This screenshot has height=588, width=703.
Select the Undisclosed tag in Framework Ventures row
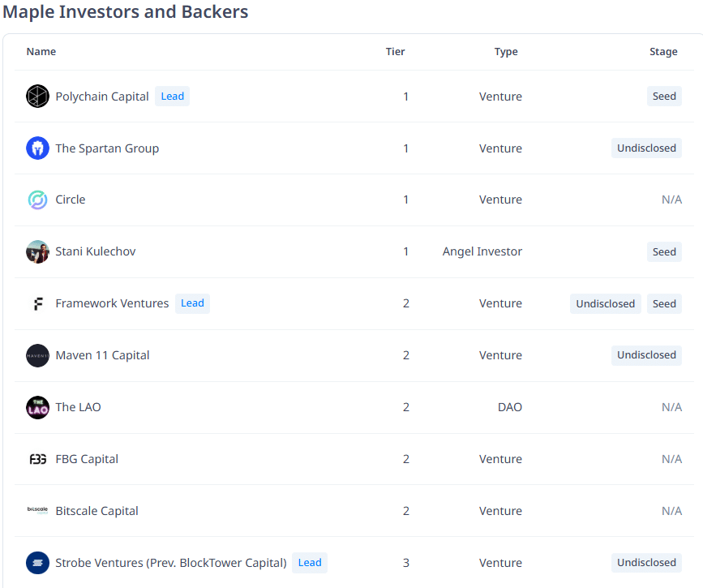point(605,303)
